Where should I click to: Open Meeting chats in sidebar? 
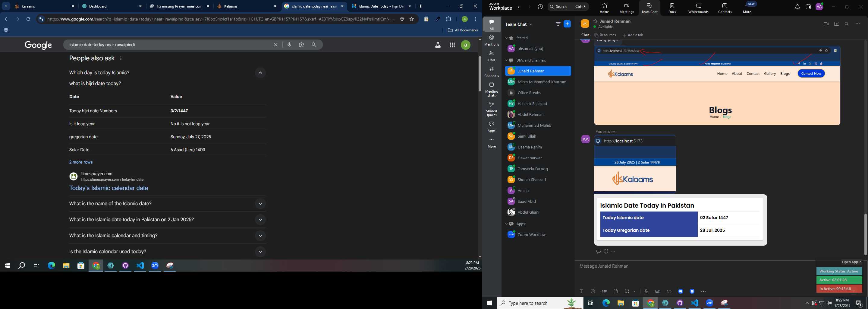click(492, 89)
